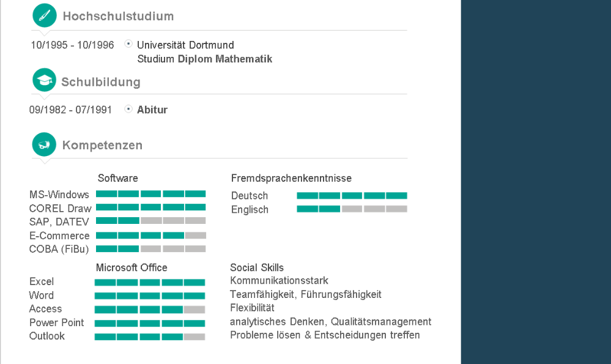This screenshot has width=611, height=364.
Task: Click the date range 10/1995 - 10/1996
Action: 72,45
